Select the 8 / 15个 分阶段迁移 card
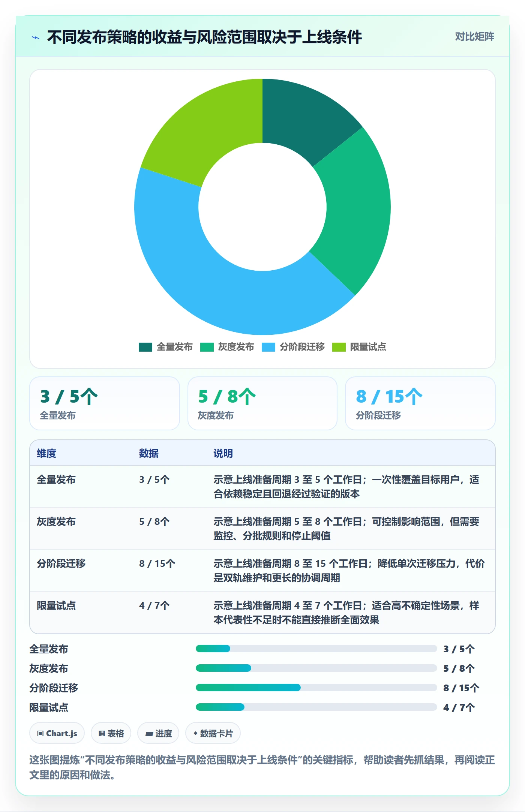 [420, 403]
